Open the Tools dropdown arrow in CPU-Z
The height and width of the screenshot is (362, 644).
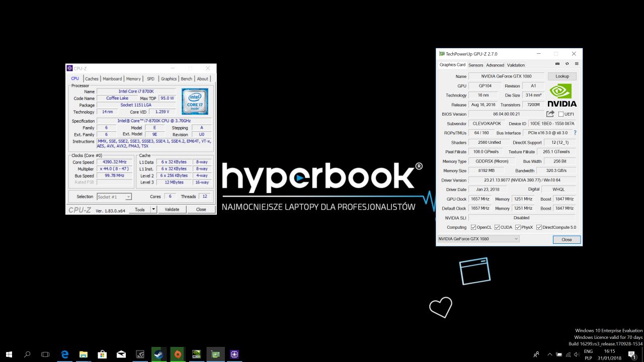coord(153,209)
